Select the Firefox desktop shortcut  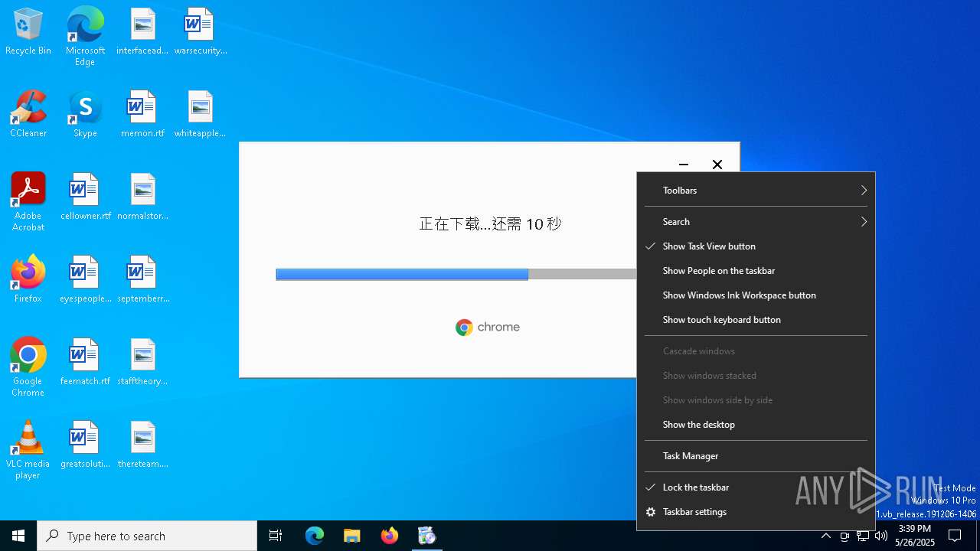coord(28,280)
